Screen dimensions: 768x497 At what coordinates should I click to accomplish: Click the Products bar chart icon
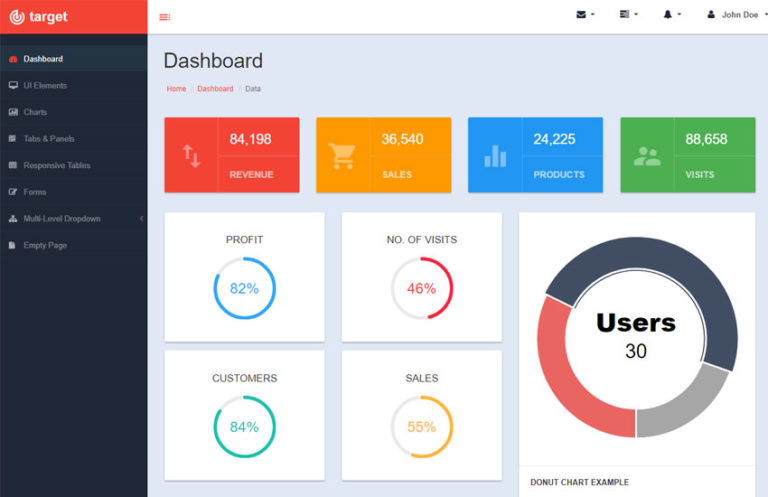tap(494, 155)
